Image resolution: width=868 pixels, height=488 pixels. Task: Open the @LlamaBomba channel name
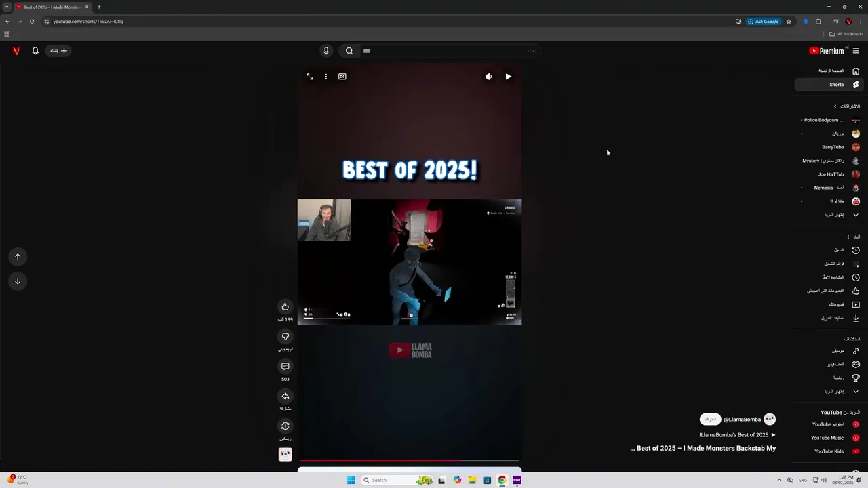[743, 420]
